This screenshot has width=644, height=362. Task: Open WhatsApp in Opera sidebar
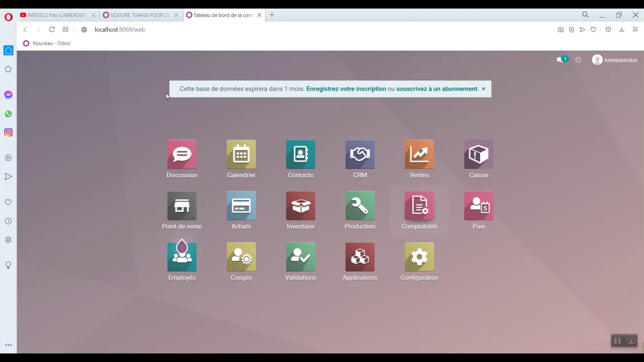pyautogui.click(x=9, y=114)
